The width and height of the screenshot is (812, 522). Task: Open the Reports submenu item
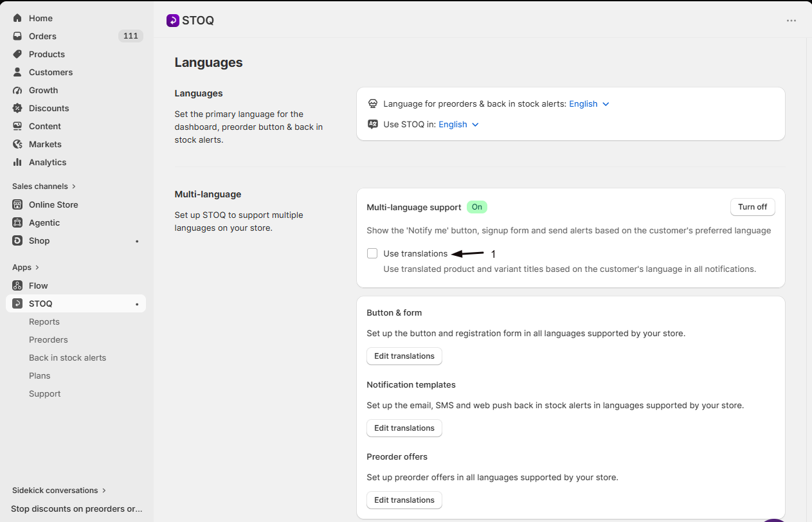[44, 321]
